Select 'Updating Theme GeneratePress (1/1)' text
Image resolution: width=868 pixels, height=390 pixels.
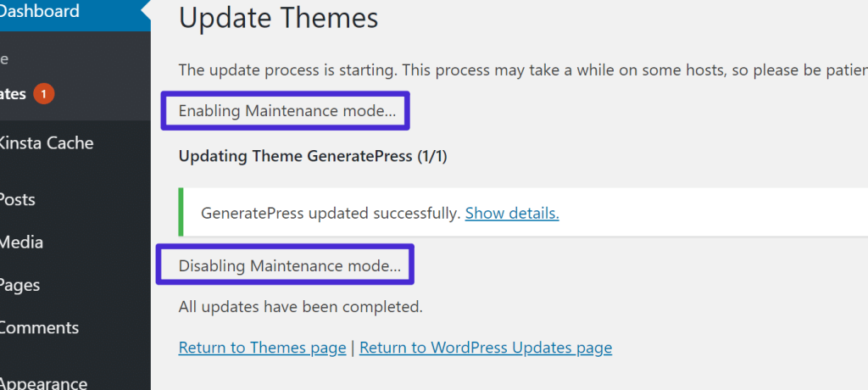pyautogui.click(x=313, y=157)
